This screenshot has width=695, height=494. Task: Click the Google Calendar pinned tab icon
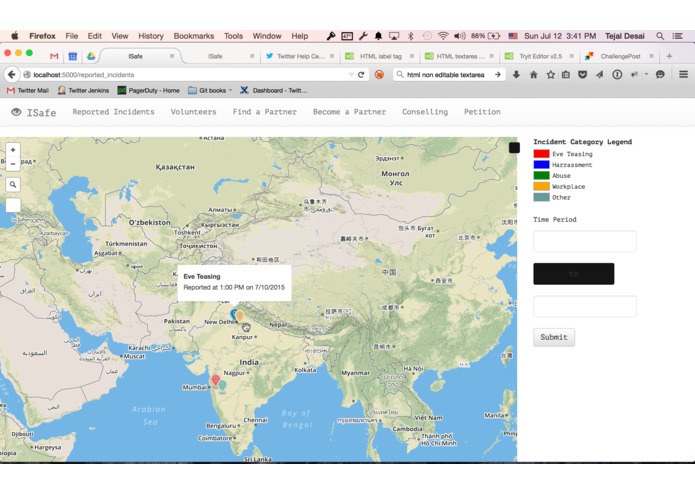click(x=73, y=56)
